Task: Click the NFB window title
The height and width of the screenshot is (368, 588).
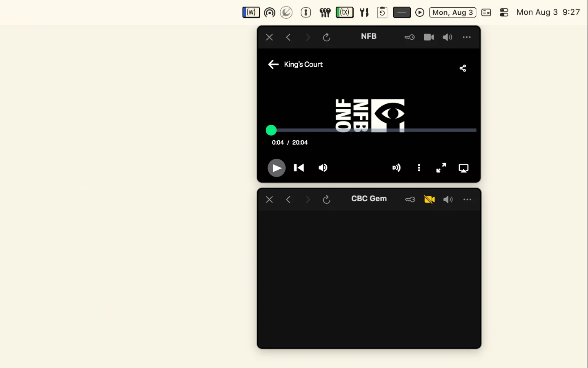Action: (x=369, y=36)
